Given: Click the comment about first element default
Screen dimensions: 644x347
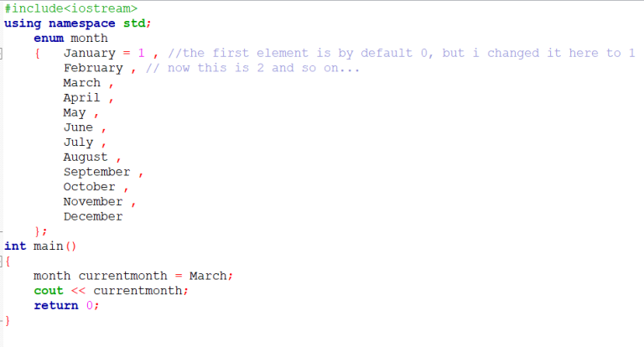Looking at the screenshot, I should point(402,54).
